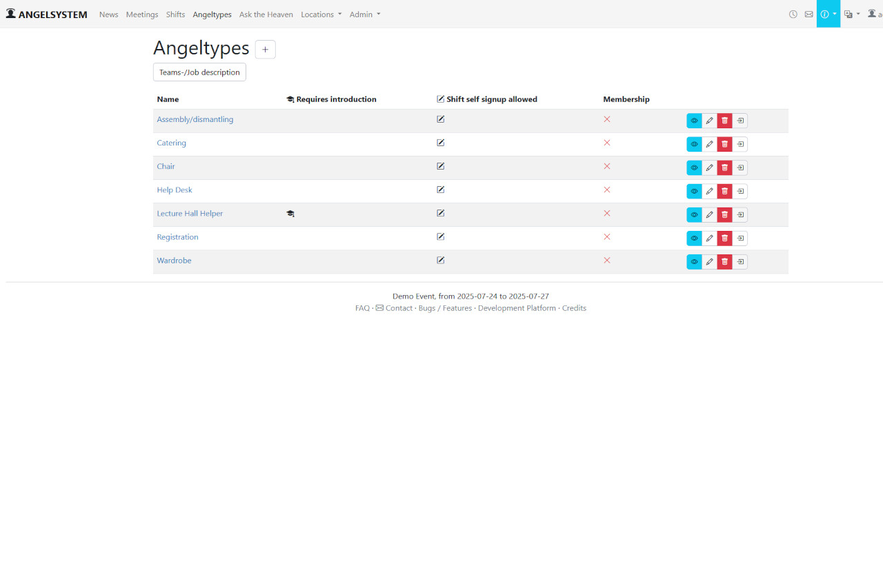Open the Meetings menu item
Image resolution: width=883 pixels, height=588 pixels.
tap(142, 14)
